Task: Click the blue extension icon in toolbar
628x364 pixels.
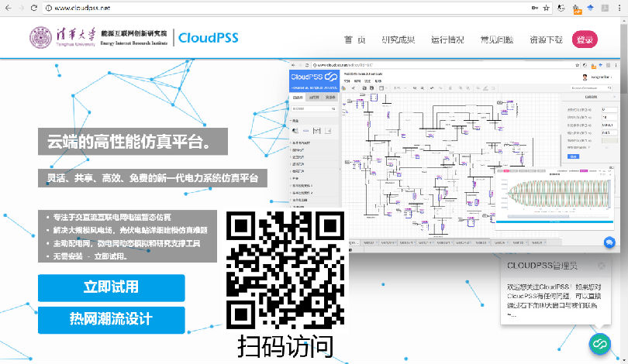Action: tap(590, 8)
